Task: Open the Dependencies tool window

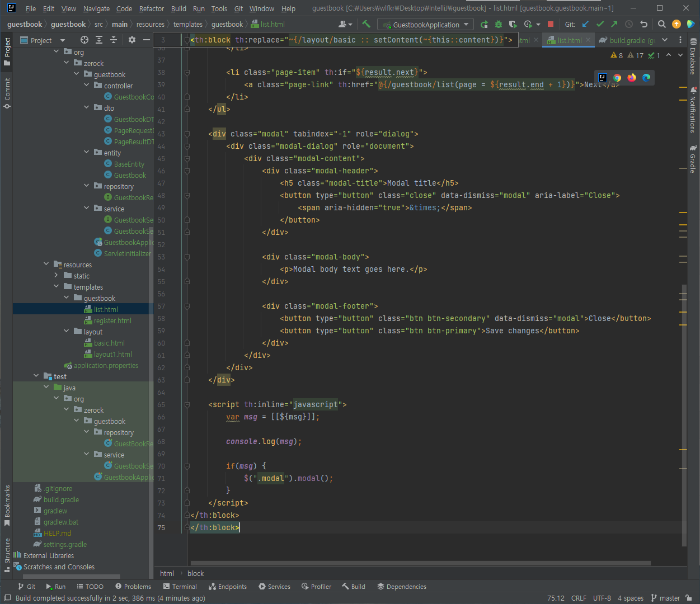Action: click(x=402, y=587)
